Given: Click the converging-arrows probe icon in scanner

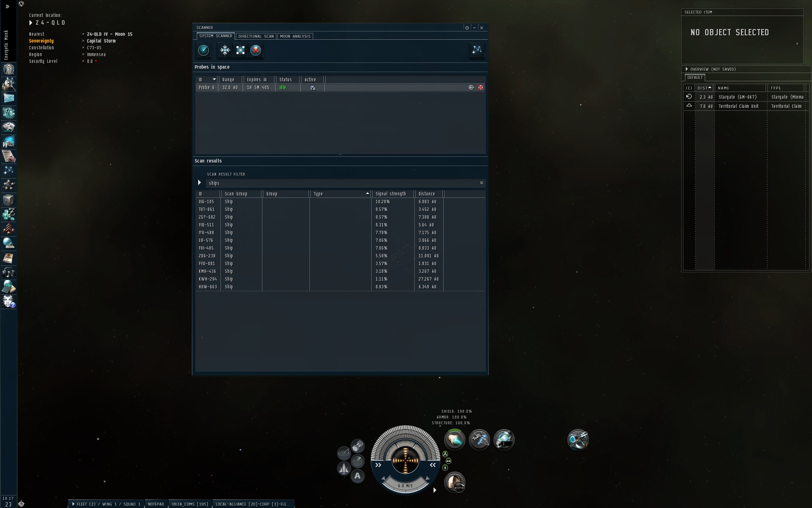Looking at the screenshot, I should pyautogui.click(x=225, y=50).
